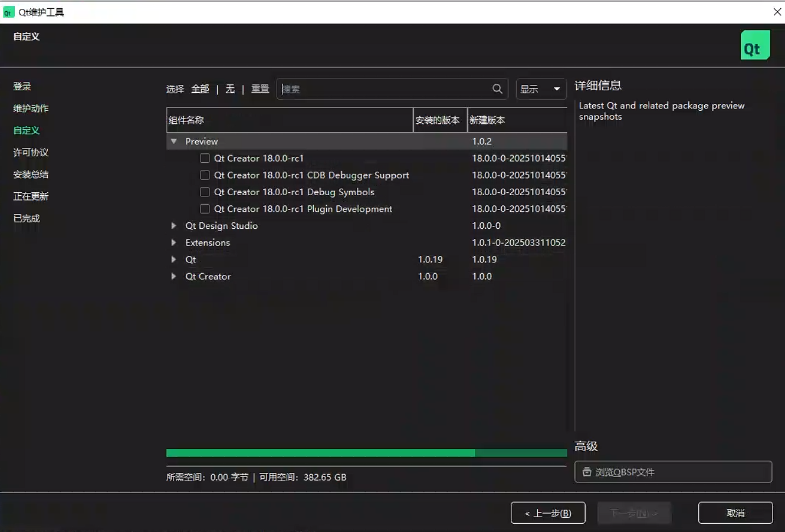Image resolution: width=785 pixels, height=532 pixels.
Task: Click the green progress bar
Action: [x=366, y=453]
